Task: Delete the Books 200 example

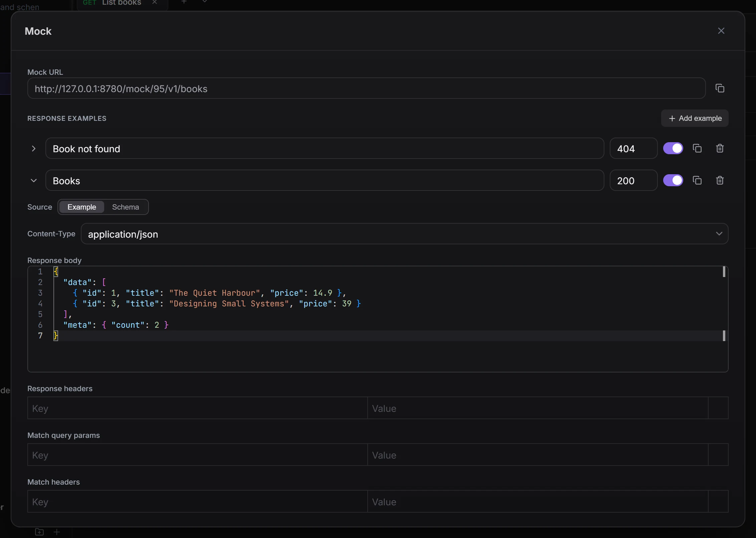Action: click(x=720, y=181)
